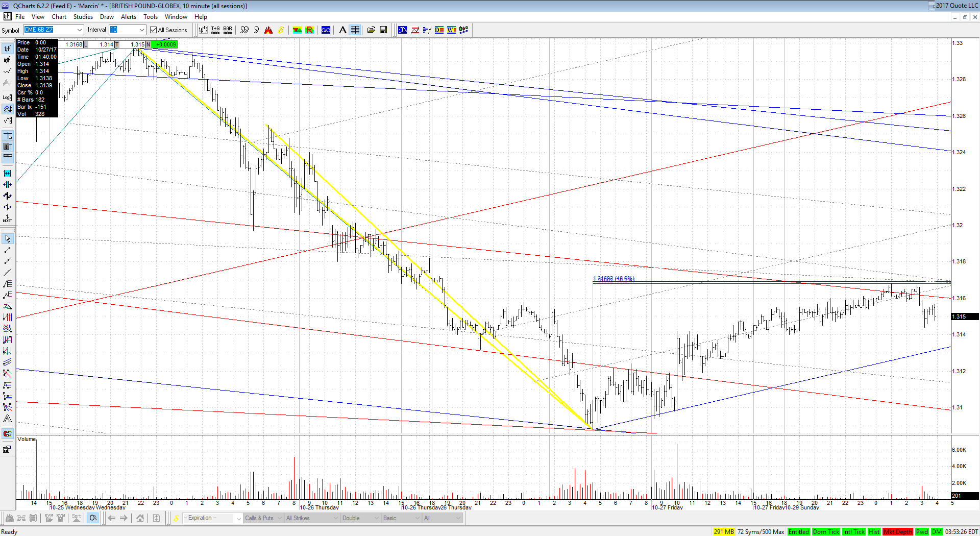The height and width of the screenshot is (536, 980).
Task: Toggle the data window icon below crosshair tool
Action: (7, 147)
